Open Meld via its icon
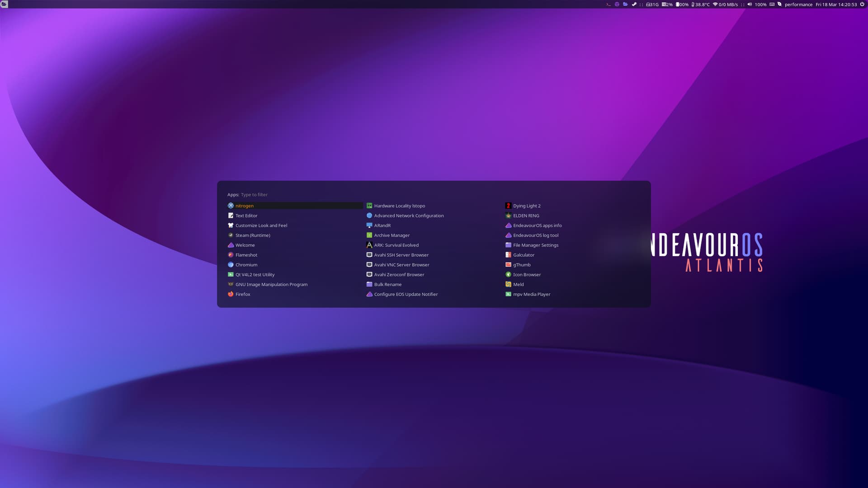Image resolution: width=868 pixels, height=488 pixels. [508, 284]
